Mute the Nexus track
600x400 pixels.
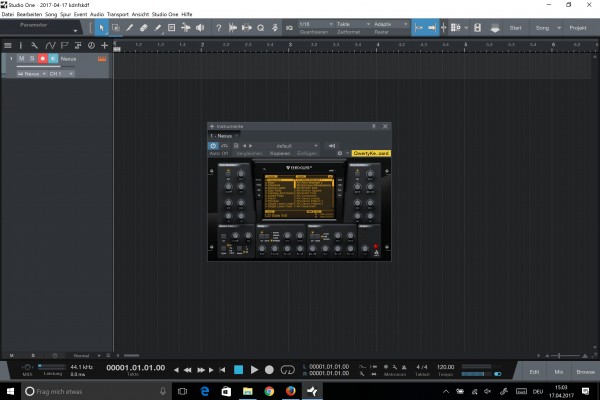click(21, 59)
